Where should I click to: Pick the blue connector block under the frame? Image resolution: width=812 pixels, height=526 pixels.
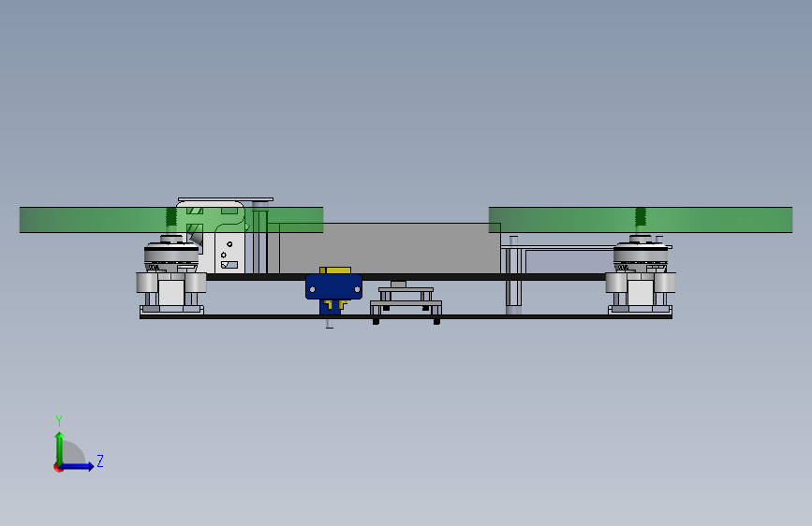pos(333,286)
